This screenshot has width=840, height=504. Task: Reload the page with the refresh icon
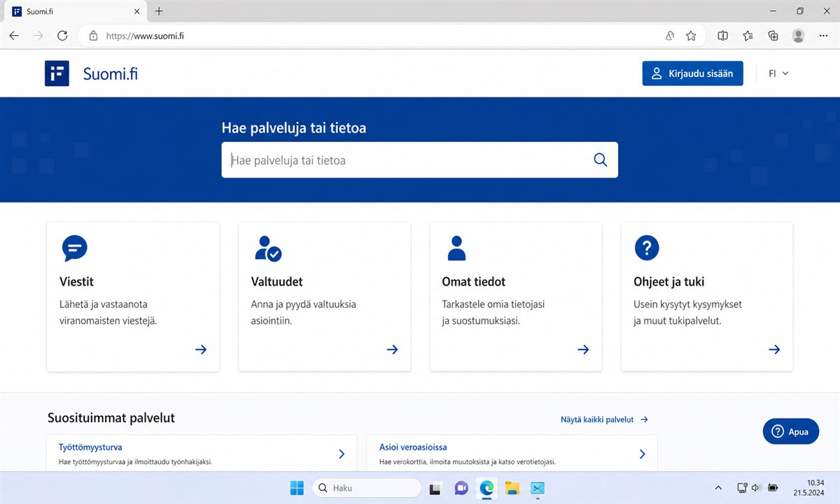point(62,36)
